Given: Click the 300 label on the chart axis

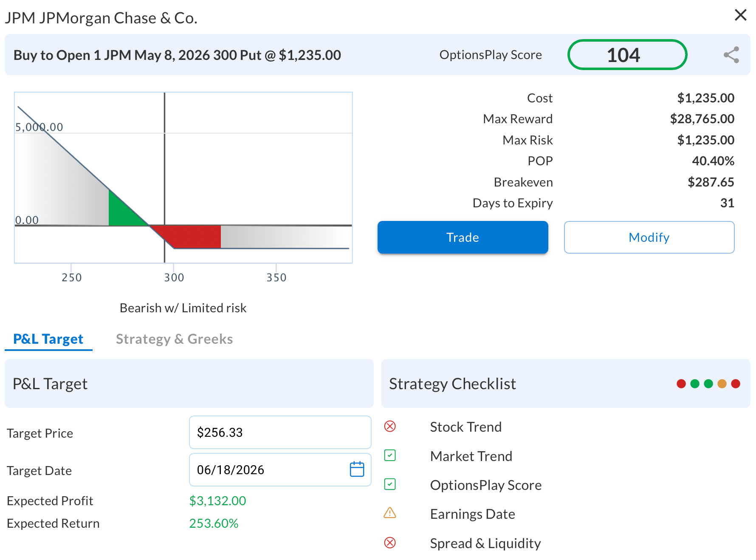Looking at the screenshot, I should 174,277.
